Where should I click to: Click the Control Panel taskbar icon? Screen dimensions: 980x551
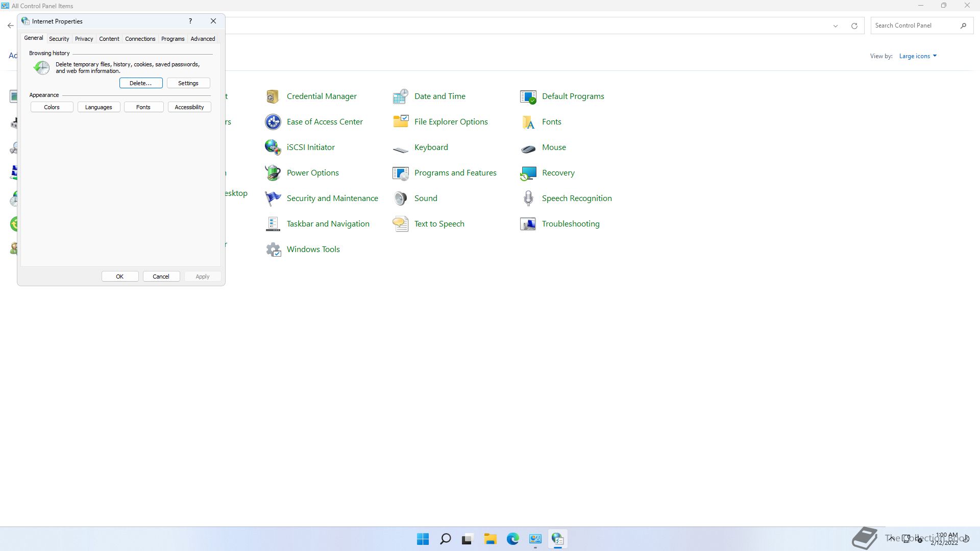[535, 539]
